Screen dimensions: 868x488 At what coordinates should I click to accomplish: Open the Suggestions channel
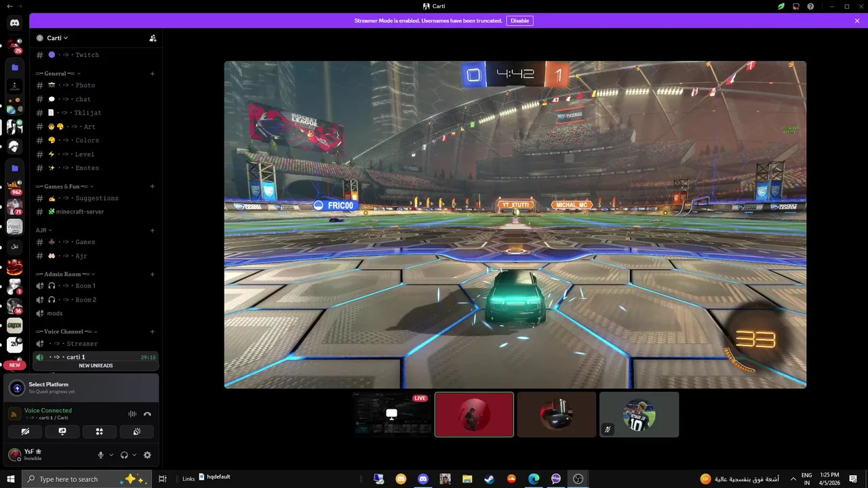[x=95, y=198]
